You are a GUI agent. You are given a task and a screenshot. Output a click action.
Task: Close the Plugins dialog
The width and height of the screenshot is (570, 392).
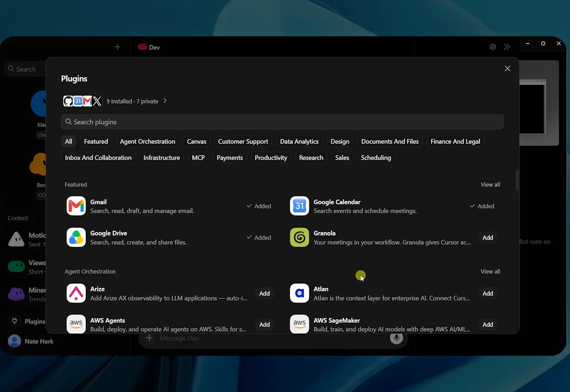click(507, 68)
